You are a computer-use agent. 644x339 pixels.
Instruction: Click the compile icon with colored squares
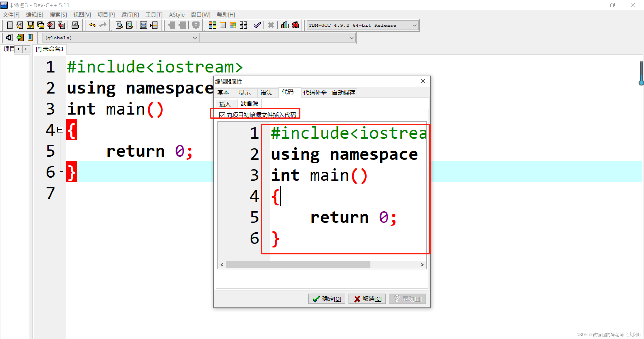[213, 25]
